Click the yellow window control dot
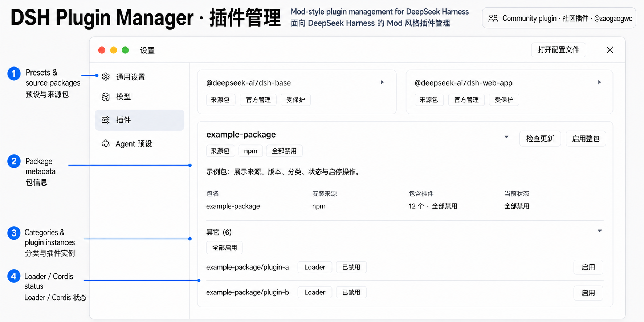 (x=114, y=50)
